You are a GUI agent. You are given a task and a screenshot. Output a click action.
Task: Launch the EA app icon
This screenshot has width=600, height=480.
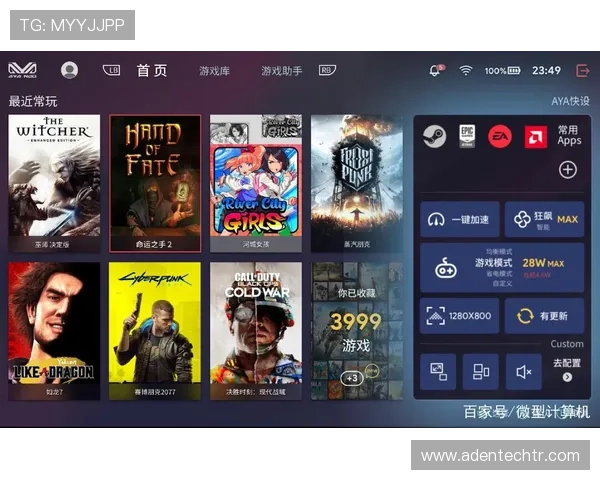[x=500, y=137]
